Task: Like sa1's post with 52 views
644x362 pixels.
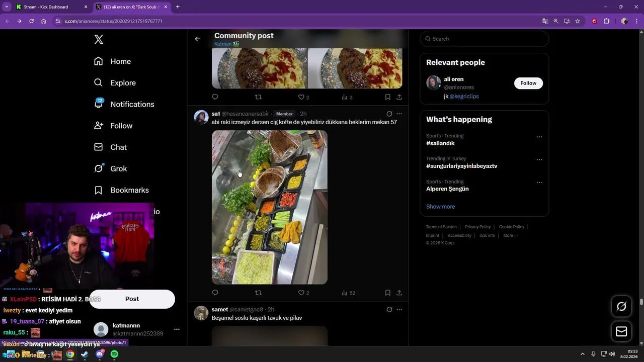Action: click(x=303, y=293)
